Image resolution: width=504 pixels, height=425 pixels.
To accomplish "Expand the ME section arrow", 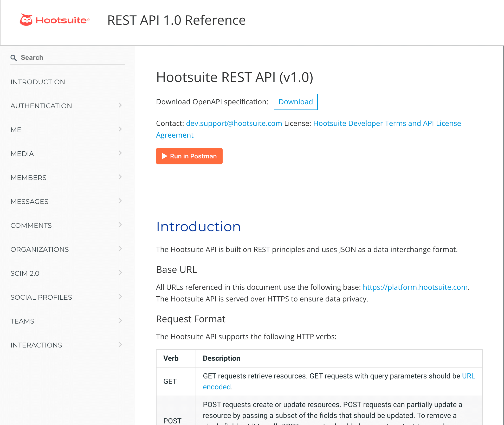I will click(x=120, y=130).
